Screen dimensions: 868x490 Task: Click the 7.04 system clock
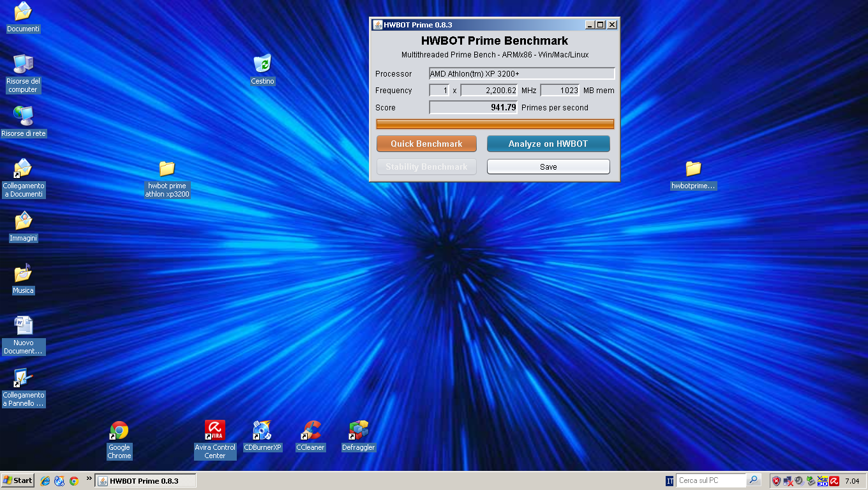coord(852,481)
